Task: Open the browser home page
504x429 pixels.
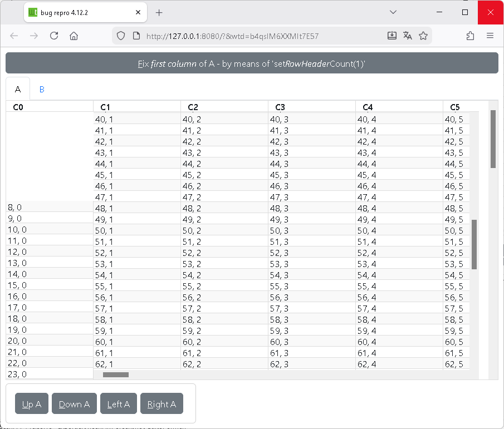Action: [74, 36]
